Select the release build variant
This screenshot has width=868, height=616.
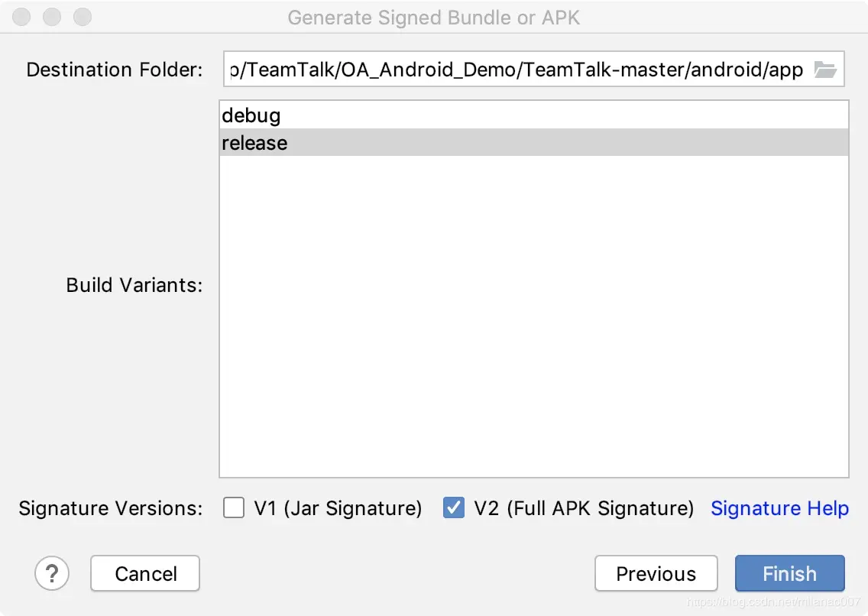tap(254, 143)
